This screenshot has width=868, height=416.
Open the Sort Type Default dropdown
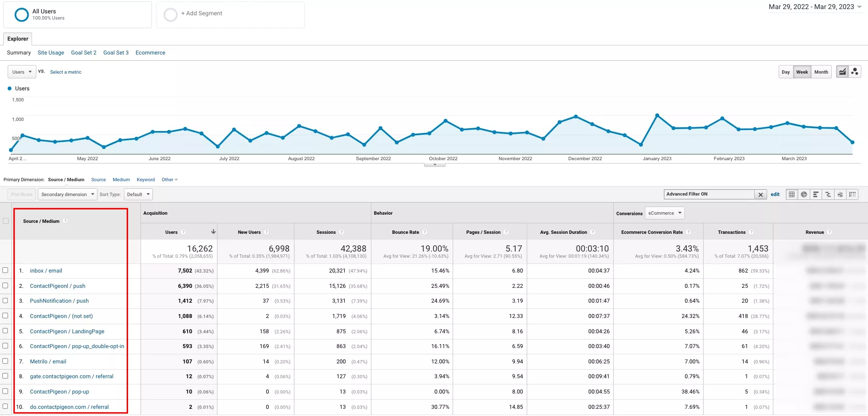(x=138, y=194)
